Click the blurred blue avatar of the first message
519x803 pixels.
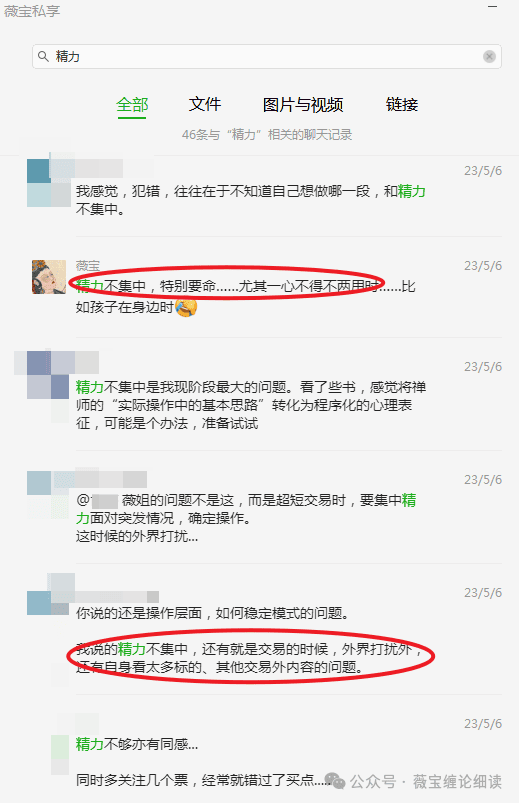[x=49, y=183]
